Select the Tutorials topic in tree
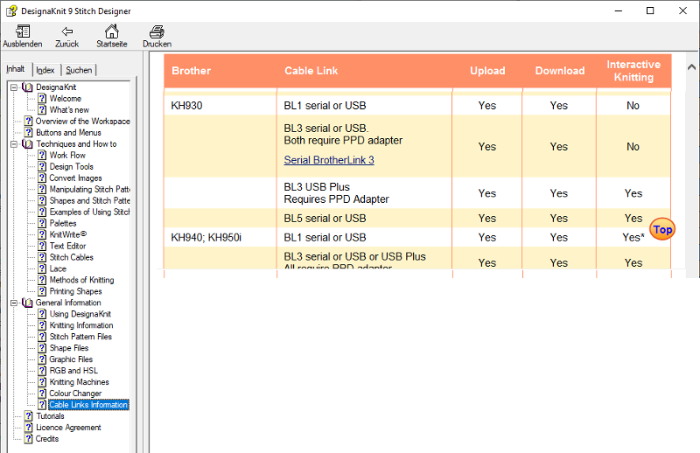 coord(50,416)
